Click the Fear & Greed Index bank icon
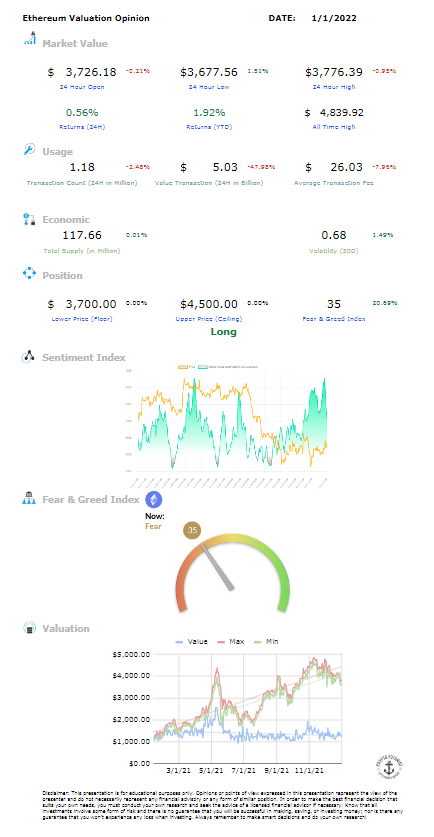Viewport: 434px width, 837px height. click(x=28, y=499)
